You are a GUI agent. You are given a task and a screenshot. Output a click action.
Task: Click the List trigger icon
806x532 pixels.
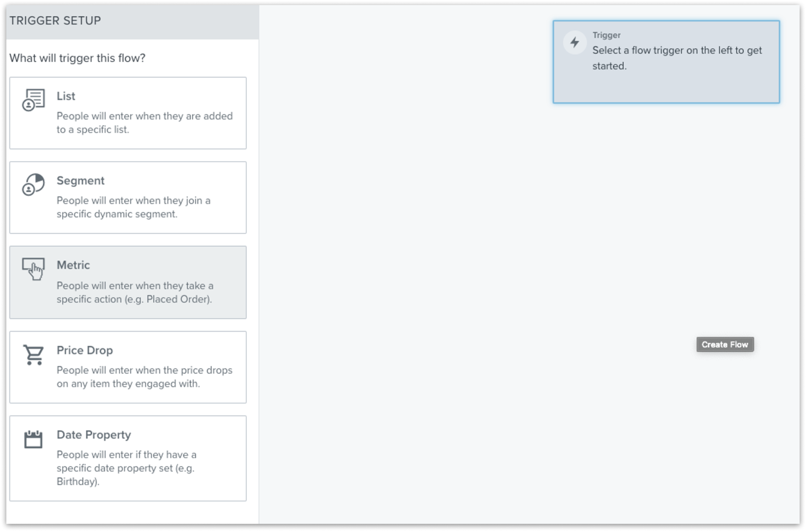(x=33, y=100)
